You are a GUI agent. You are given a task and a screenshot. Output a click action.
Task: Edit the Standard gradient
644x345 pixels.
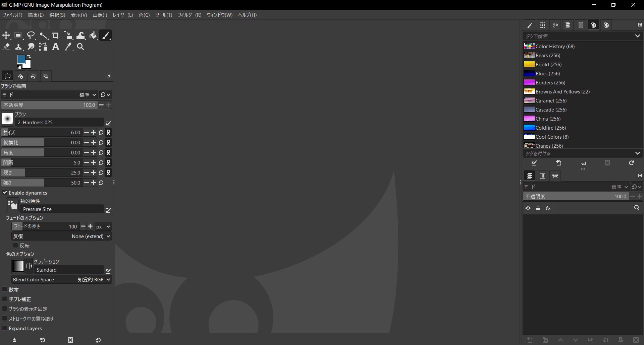pyautogui.click(x=108, y=271)
